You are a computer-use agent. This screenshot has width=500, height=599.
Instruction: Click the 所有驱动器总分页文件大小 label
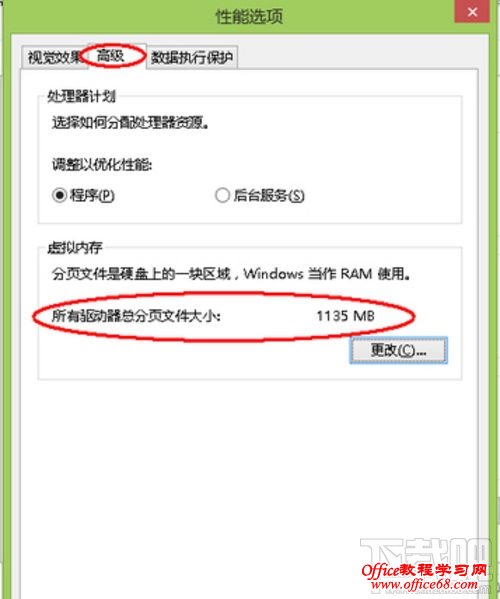136,316
